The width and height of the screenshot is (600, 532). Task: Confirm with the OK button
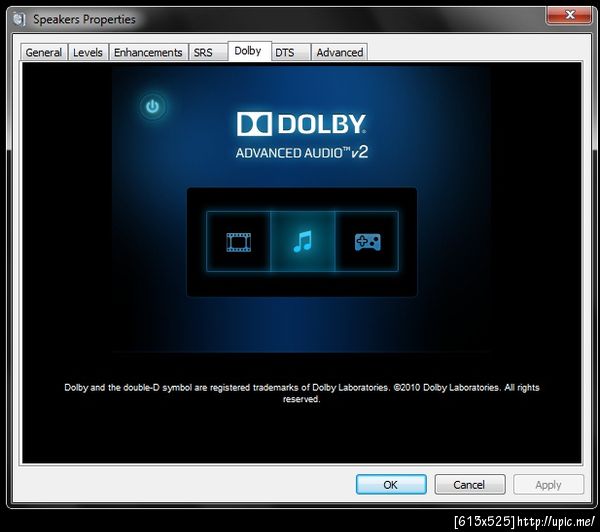391,485
